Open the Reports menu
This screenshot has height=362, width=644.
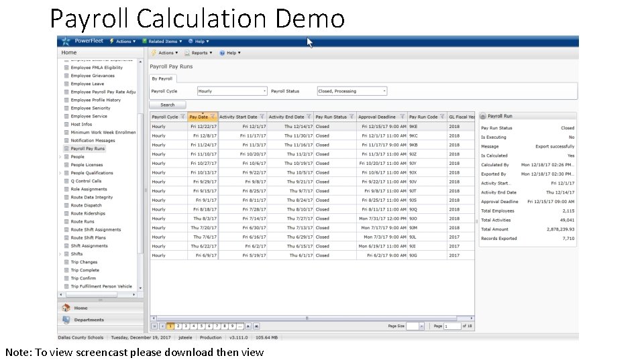(x=199, y=53)
